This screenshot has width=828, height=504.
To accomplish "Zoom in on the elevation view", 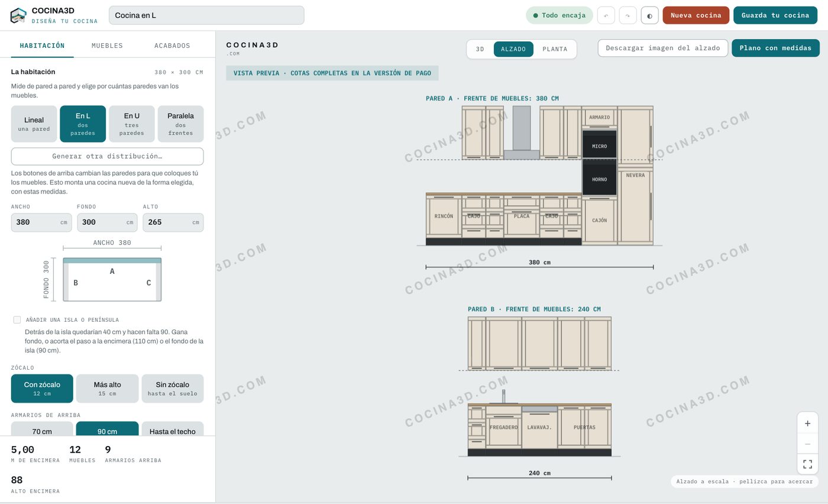I will pyautogui.click(x=807, y=423).
